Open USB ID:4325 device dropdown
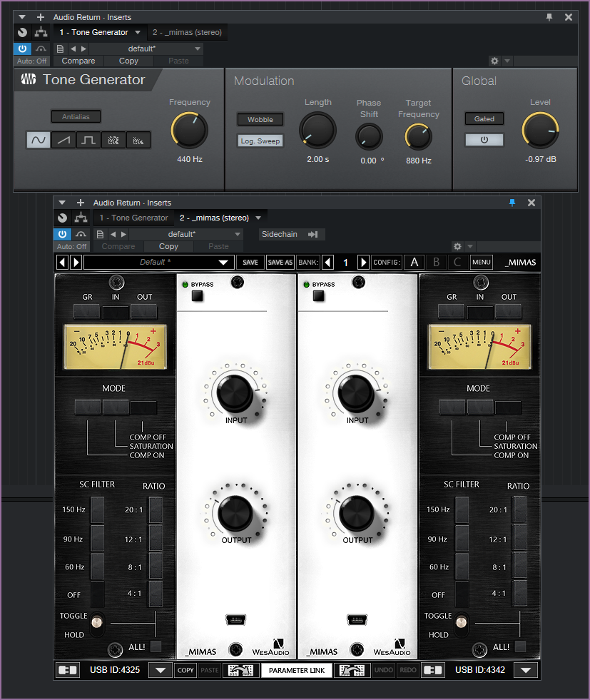This screenshot has width=590, height=700. coord(161,670)
